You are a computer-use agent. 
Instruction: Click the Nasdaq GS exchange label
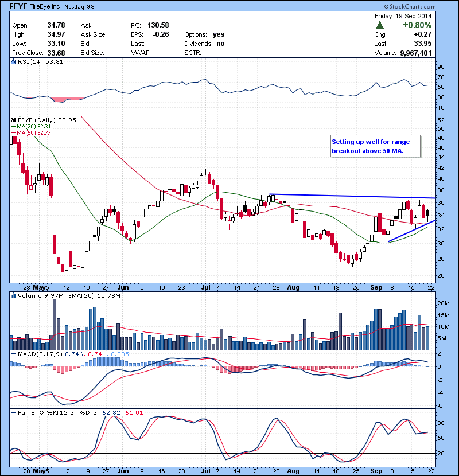point(79,7)
